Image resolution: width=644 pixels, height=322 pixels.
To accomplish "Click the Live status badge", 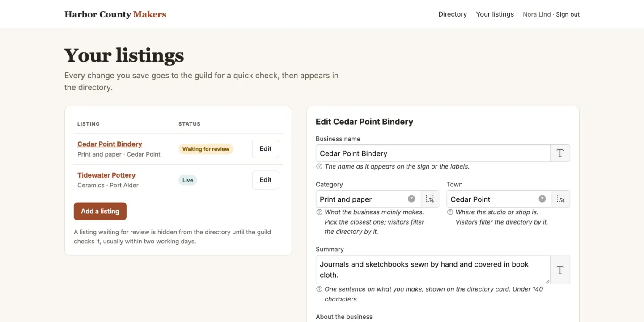I will [x=188, y=180].
